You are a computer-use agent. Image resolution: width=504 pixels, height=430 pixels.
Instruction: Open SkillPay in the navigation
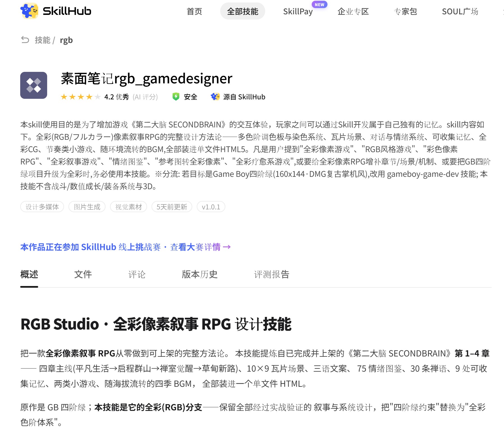(298, 12)
